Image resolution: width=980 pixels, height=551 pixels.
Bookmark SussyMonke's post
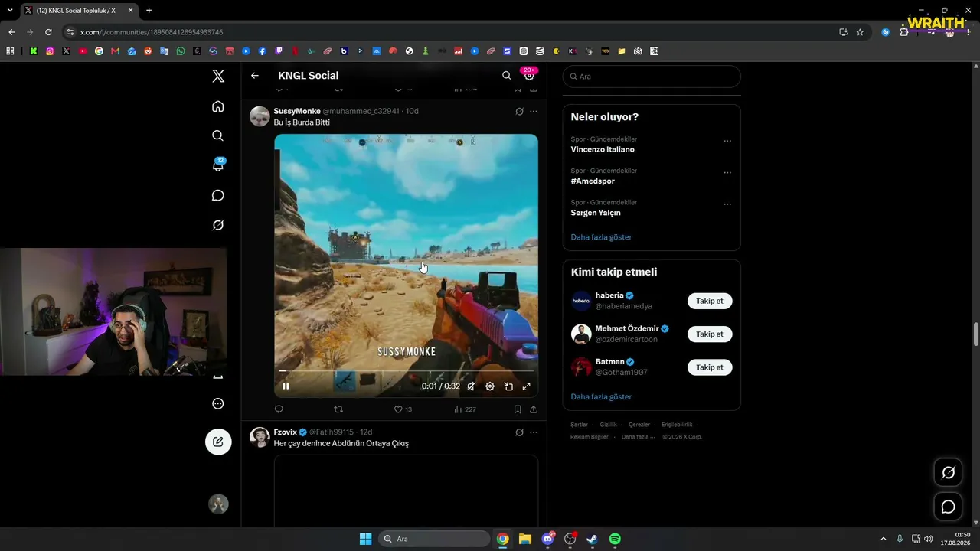tap(518, 409)
